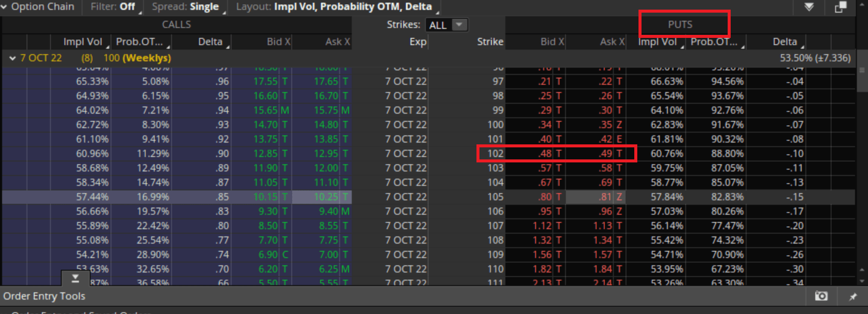
Task: Detach the option chain into separate window
Action: (x=840, y=7)
